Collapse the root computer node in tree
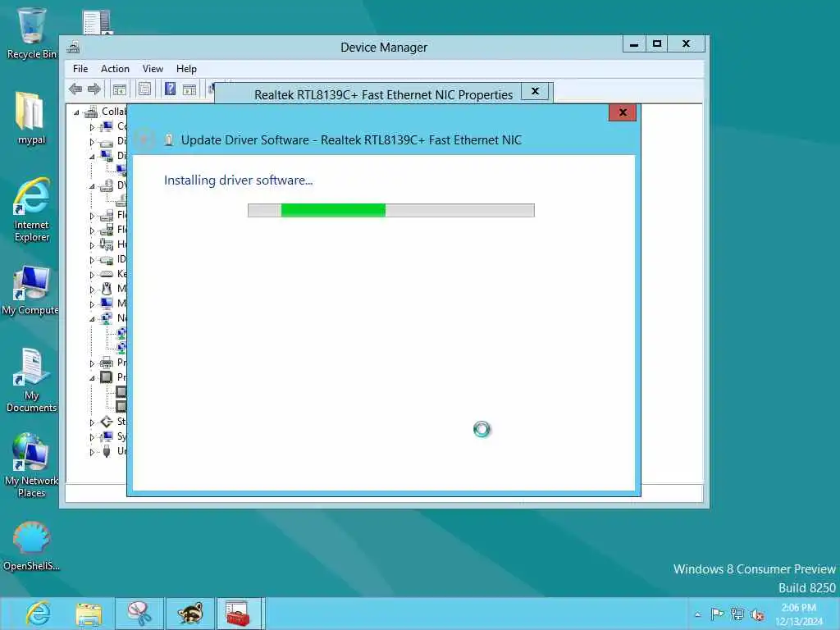 (76, 112)
